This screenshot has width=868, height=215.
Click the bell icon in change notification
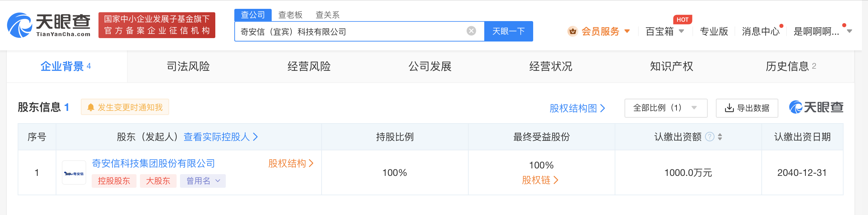(91, 107)
